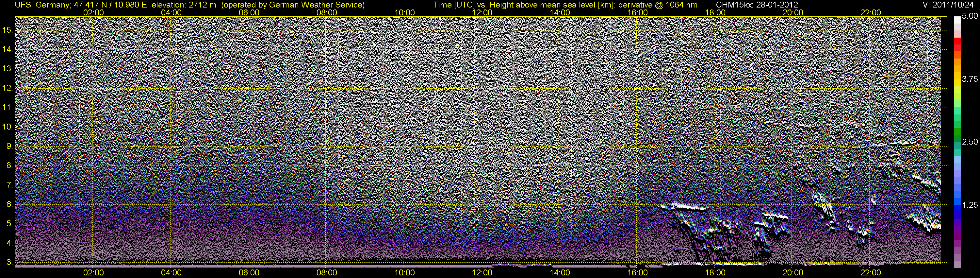Click the 14 km height axis label
980x278 pixels.
point(8,49)
